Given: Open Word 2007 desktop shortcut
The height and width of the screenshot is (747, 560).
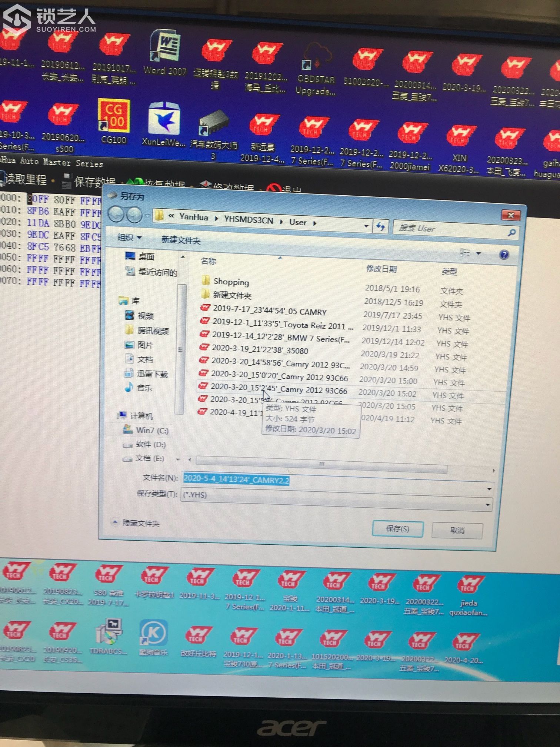Looking at the screenshot, I should [165, 53].
